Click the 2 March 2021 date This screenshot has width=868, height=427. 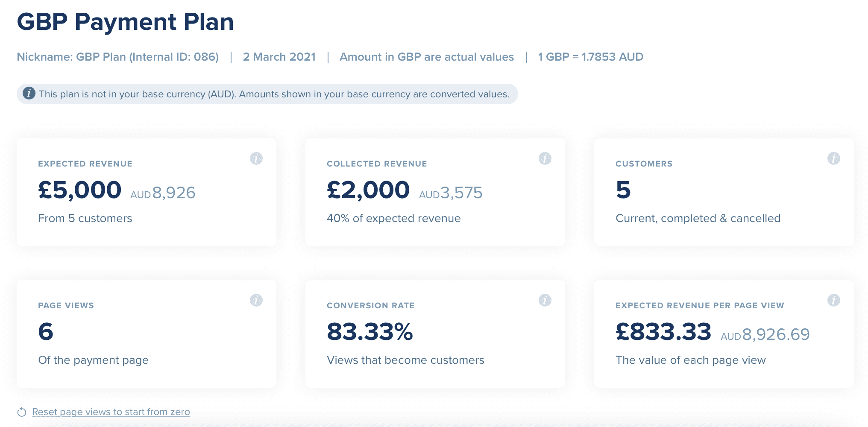279,57
